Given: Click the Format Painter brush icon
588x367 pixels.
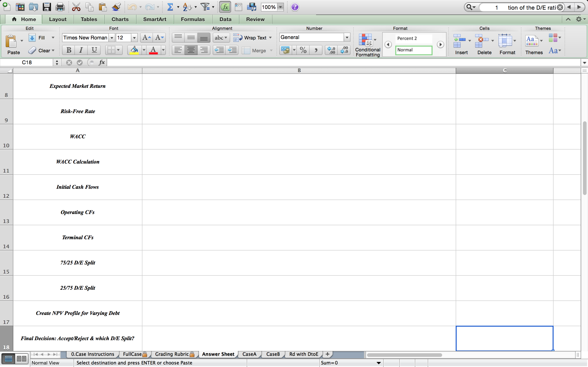Looking at the screenshot, I should tap(116, 7).
